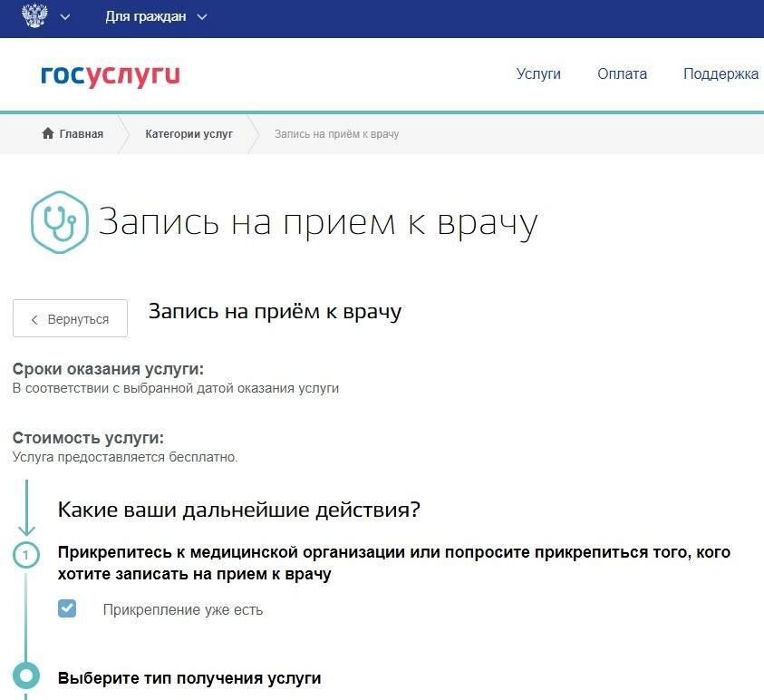The height and width of the screenshot is (700, 764).
Task: Click 'Запись на приём к врачу' breadcrumb
Action: 337,134
